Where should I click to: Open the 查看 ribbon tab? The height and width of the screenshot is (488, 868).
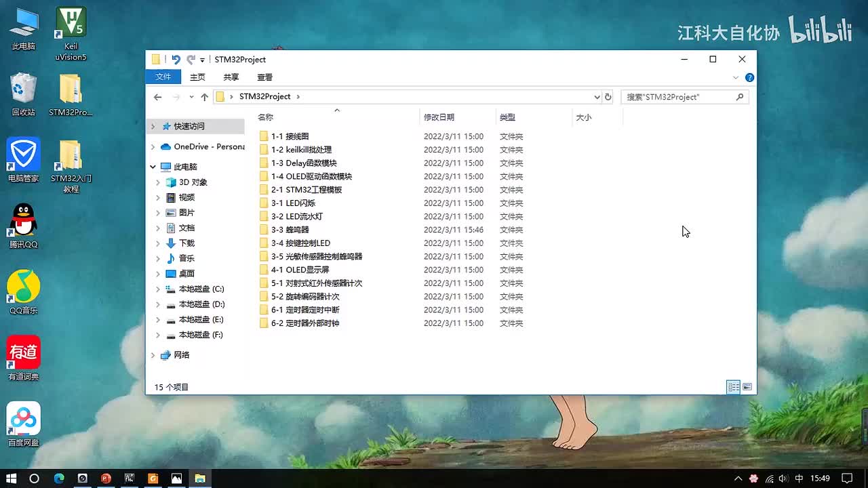click(x=265, y=77)
